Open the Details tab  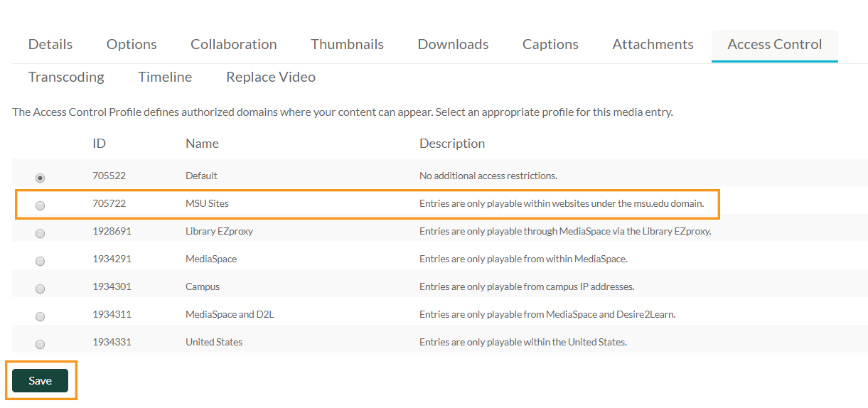(x=50, y=44)
